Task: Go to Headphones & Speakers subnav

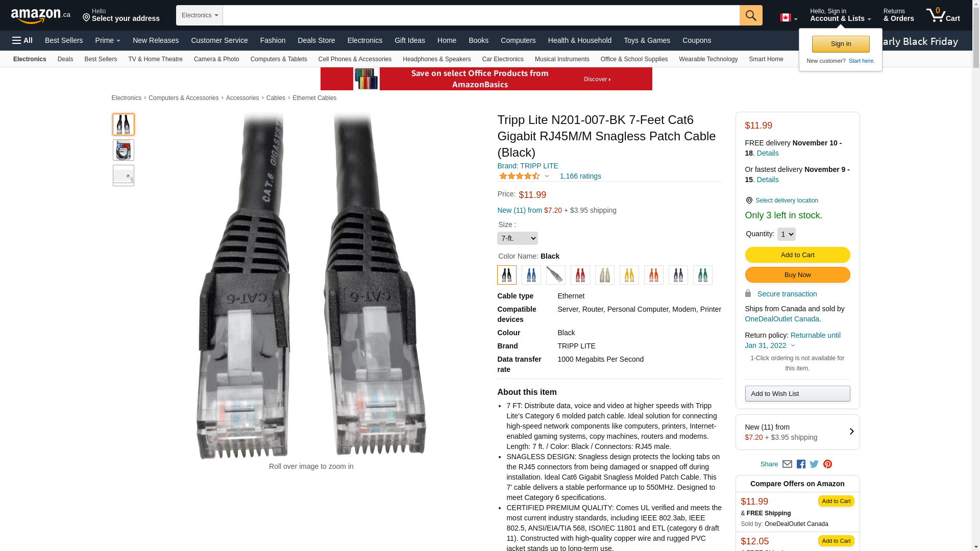Action: [436, 59]
